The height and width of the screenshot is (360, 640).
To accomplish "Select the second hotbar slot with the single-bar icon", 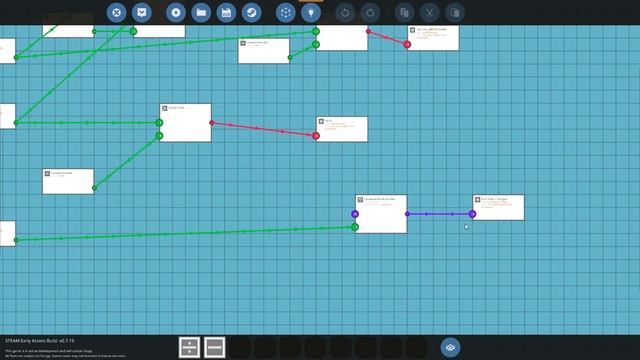I will (x=215, y=347).
